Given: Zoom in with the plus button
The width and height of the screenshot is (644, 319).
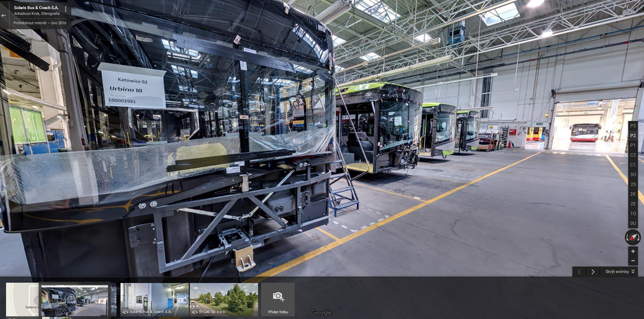Looking at the screenshot, I should click(633, 251).
